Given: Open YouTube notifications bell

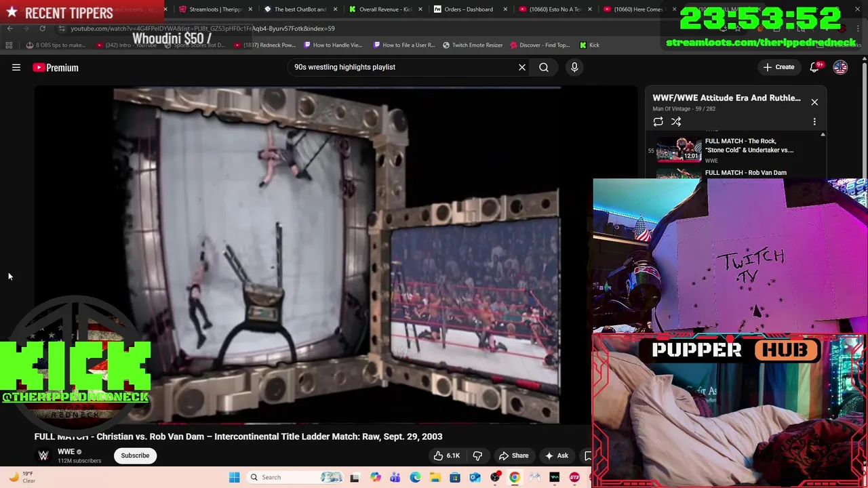Looking at the screenshot, I should click(x=816, y=67).
